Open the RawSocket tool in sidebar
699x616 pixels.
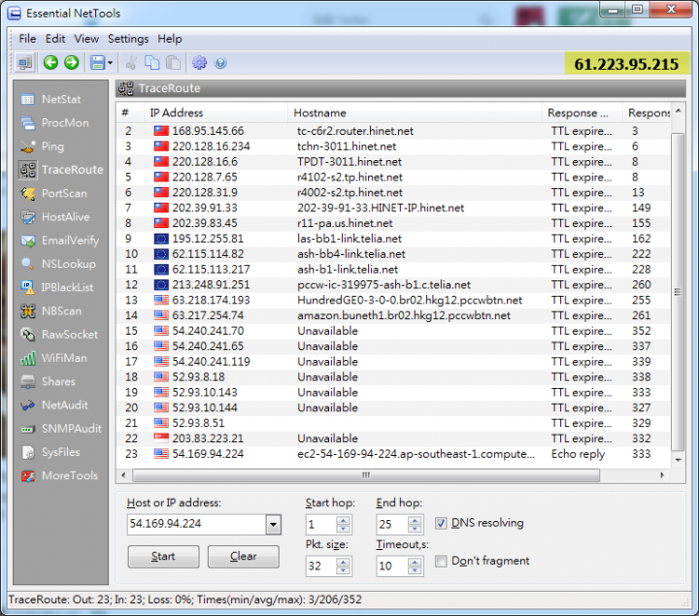tap(60, 335)
